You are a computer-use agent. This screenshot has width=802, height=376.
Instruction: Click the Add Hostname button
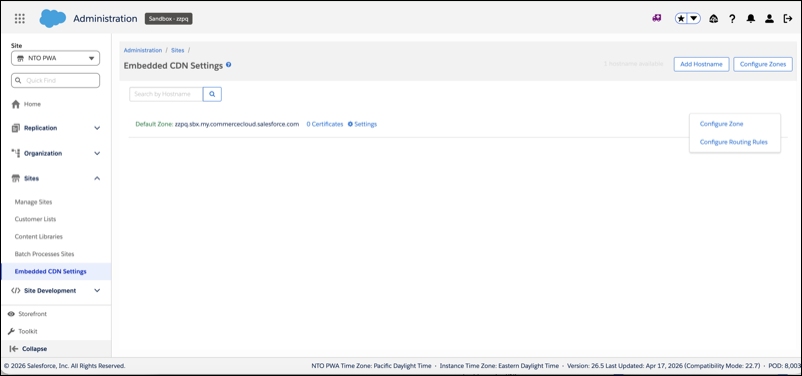click(701, 64)
